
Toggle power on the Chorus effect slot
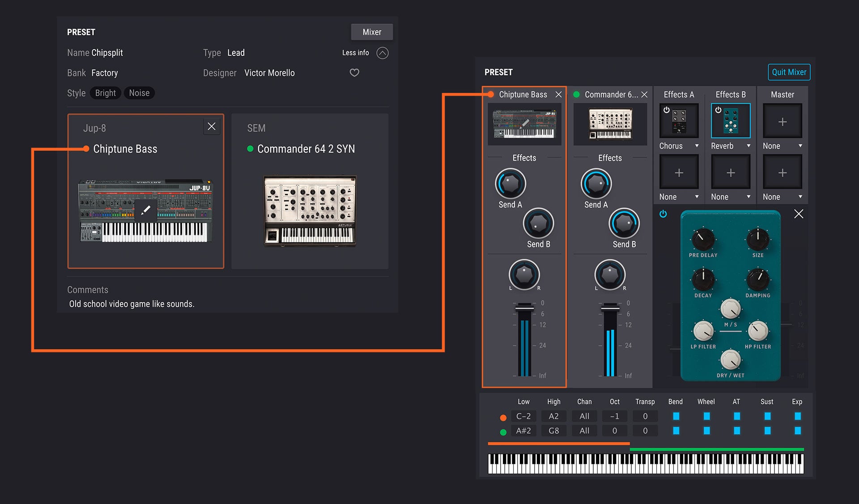coord(666,110)
